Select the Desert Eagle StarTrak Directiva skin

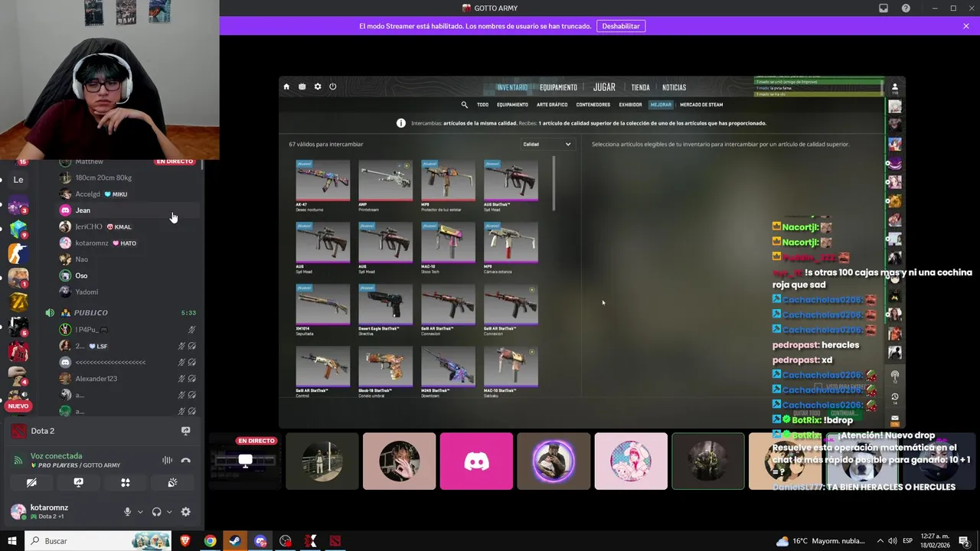click(385, 308)
